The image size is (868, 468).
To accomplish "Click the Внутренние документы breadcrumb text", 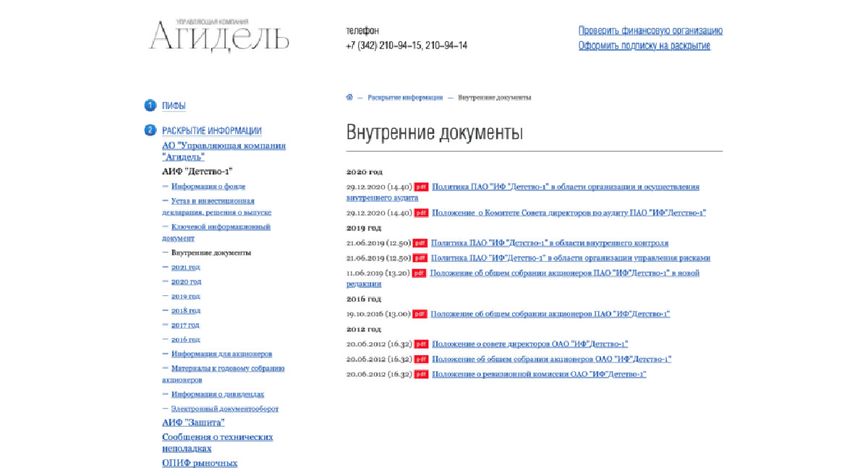I will tap(494, 97).
